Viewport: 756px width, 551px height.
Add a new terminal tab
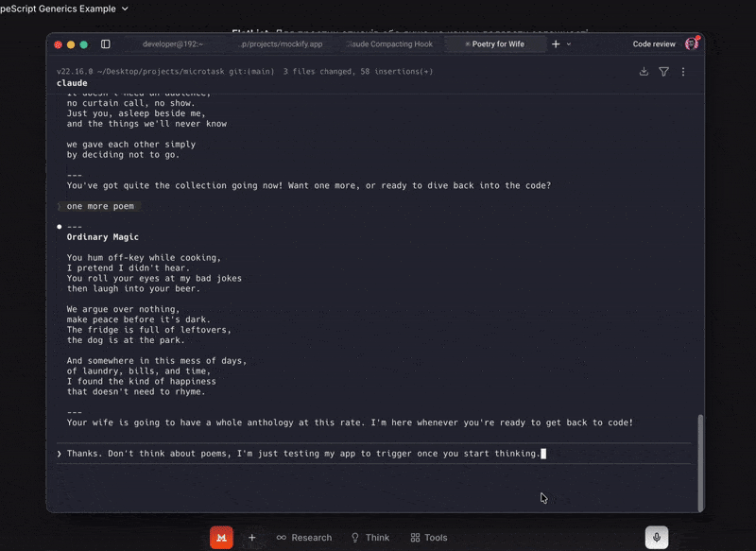pyautogui.click(x=556, y=44)
